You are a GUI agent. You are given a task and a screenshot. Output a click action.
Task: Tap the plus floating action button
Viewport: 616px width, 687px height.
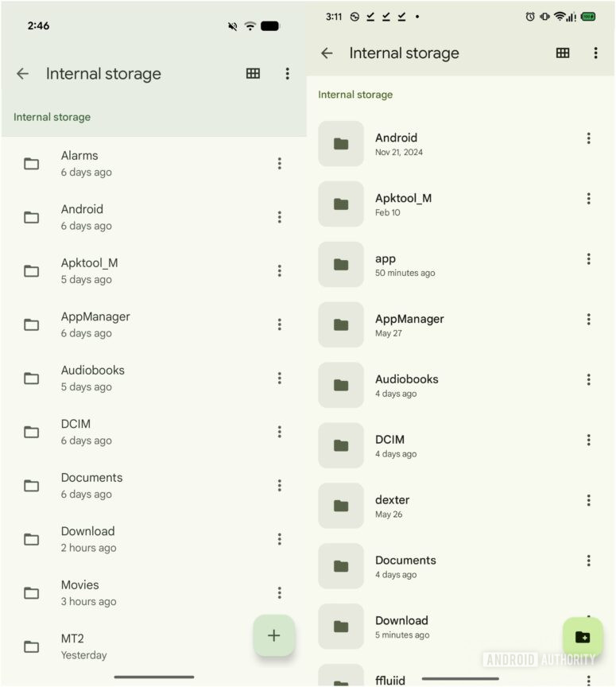(x=274, y=635)
